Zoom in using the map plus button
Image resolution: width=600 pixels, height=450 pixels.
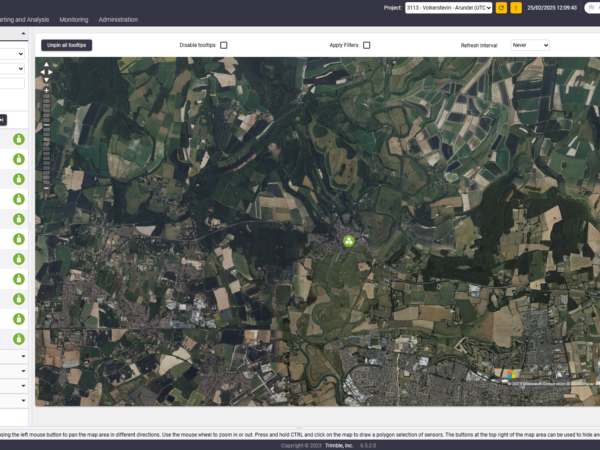click(x=46, y=90)
